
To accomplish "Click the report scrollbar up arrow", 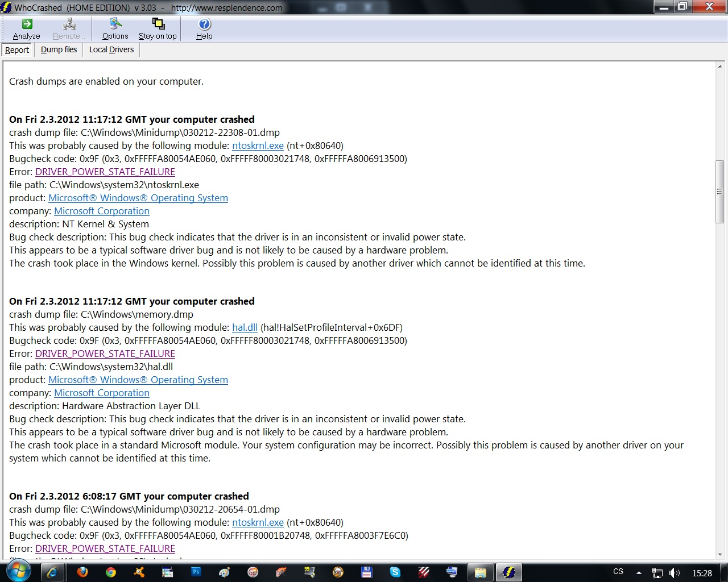I will click(719, 67).
